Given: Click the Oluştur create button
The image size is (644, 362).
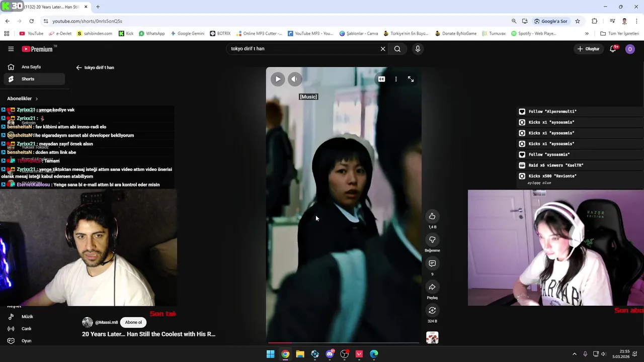Looking at the screenshot, I should pos(588,49).
